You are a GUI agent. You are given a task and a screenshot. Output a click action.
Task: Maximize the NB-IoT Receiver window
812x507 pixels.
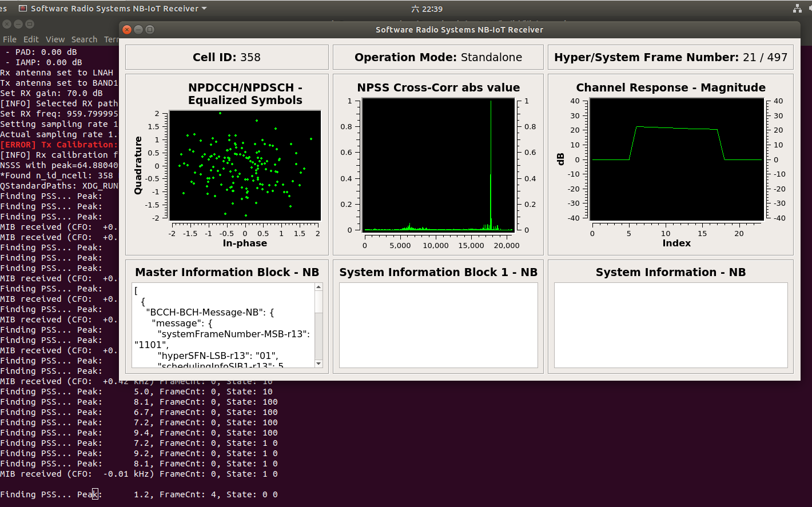(x=150, y=30)
